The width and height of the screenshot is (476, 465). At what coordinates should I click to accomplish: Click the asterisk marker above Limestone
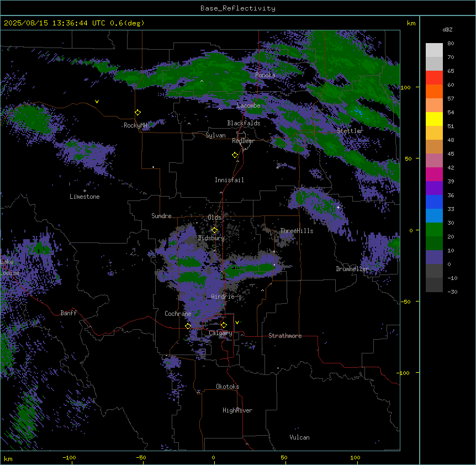(84, 191)
